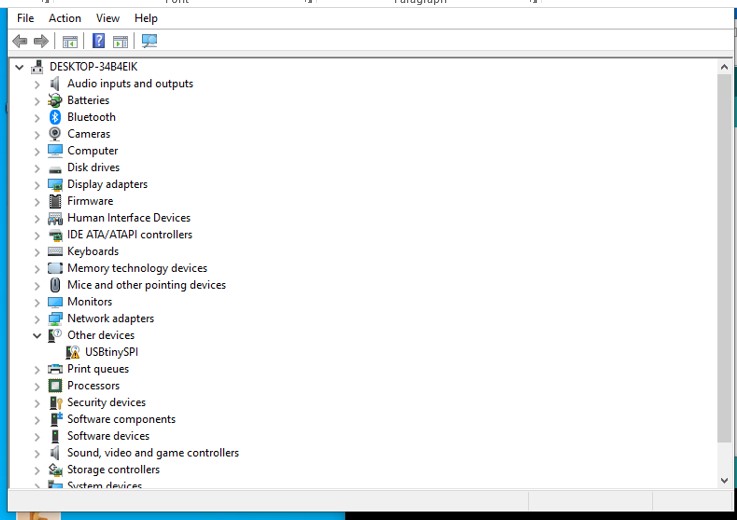The image size is (737, 520).
Task: Expand the Processors category
Action: 37,386
